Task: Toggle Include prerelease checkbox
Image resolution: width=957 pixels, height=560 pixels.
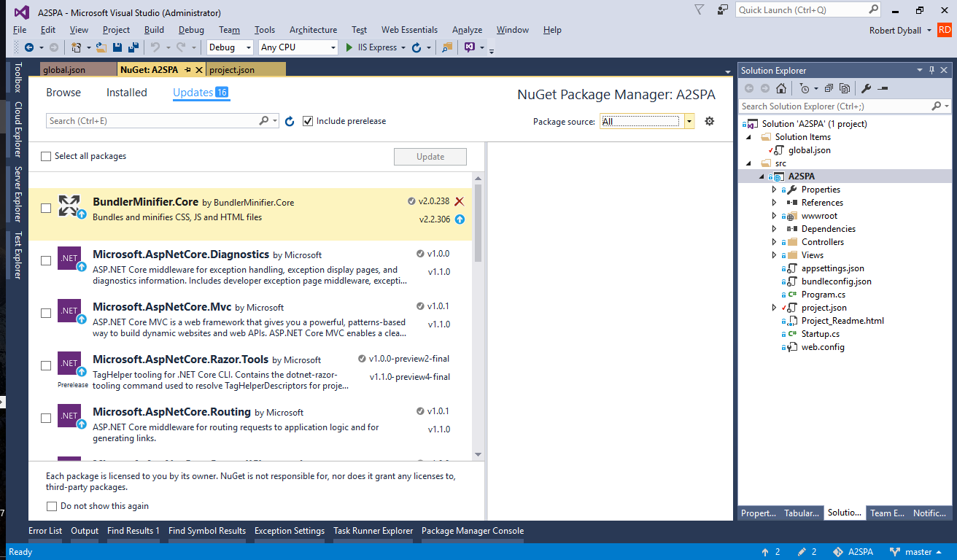Action: click(x=308, y=121)
